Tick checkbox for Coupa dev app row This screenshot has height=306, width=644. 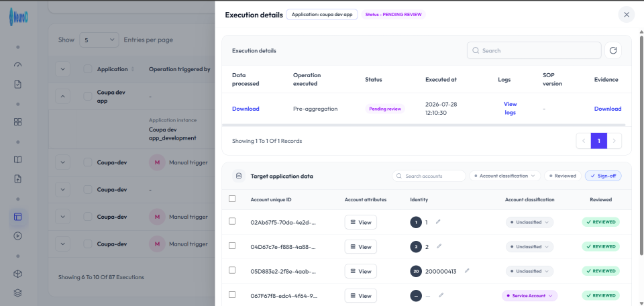[88, 96]
